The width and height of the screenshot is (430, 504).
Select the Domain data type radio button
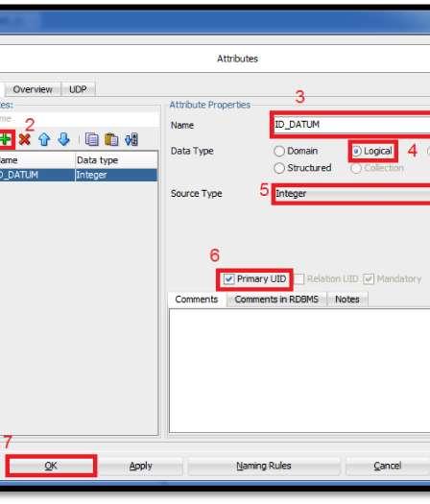279,151
